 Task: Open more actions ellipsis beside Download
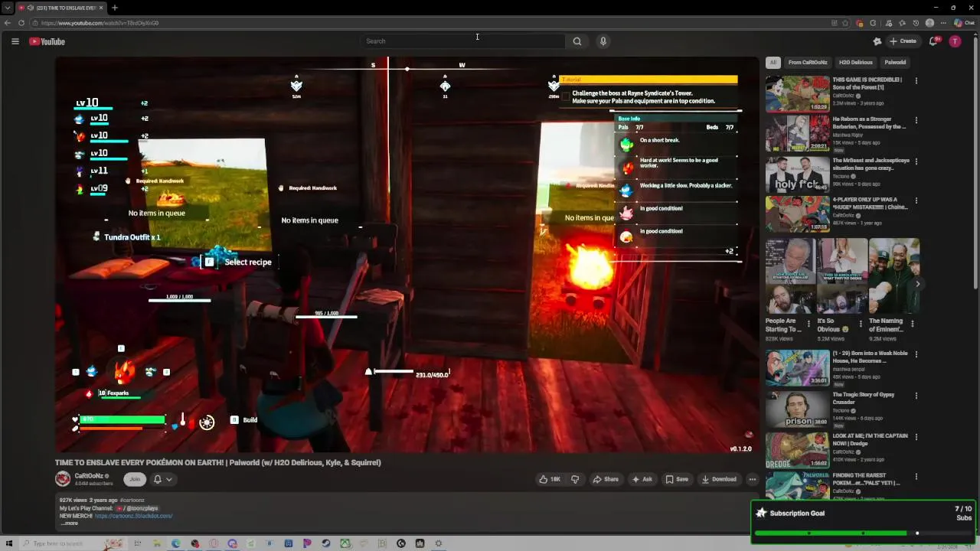pyautogui.click(x=752, y=479)
